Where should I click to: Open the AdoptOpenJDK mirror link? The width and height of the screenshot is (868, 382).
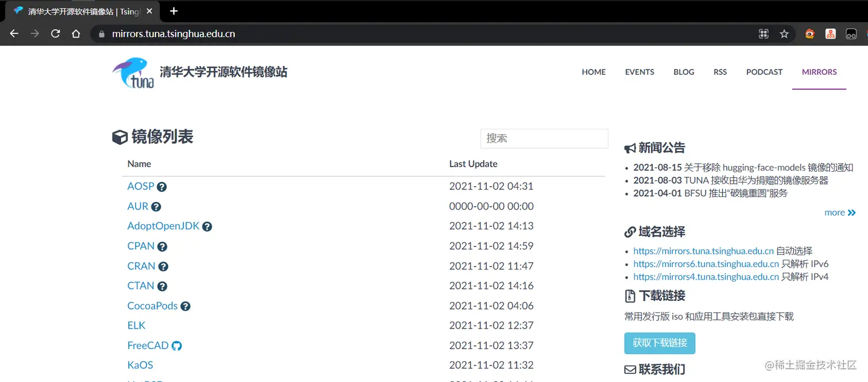click(x=164, y=226)
